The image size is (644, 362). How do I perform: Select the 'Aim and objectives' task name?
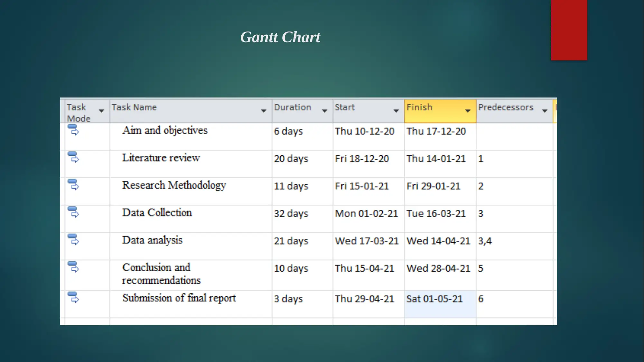coord(165,131)
